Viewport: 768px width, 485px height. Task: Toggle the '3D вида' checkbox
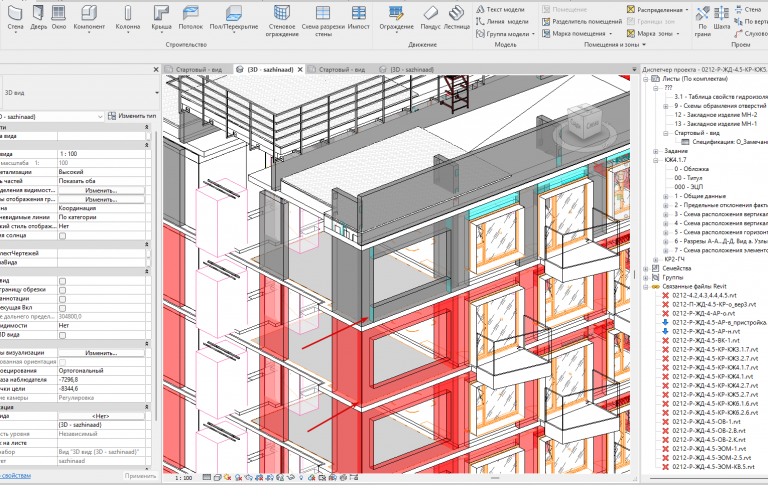click(x=62, y=336)
